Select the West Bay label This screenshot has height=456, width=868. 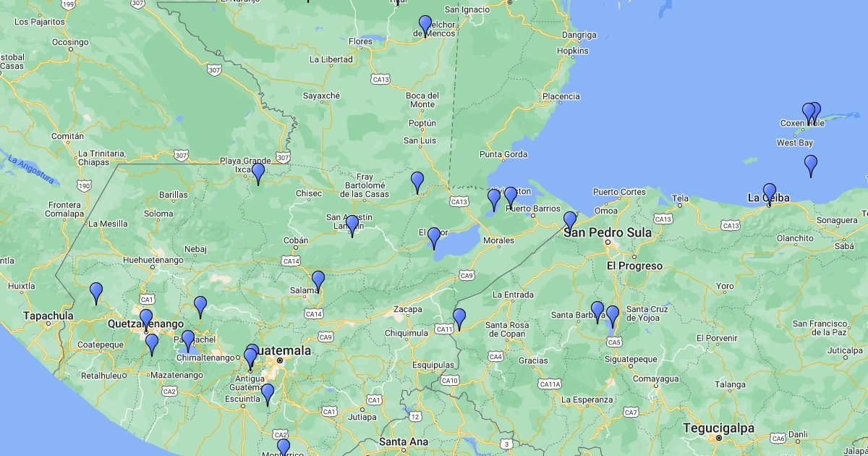(795, 143)
